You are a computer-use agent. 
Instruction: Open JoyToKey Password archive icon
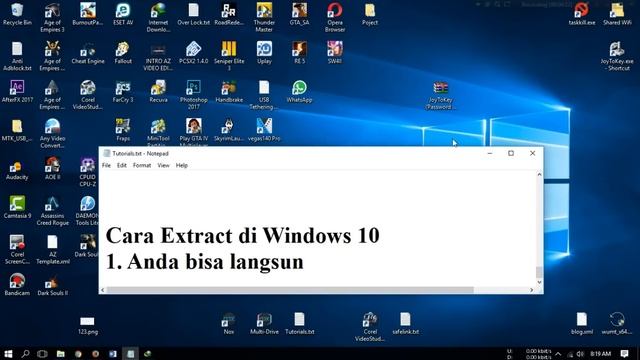tap(440, 95)
